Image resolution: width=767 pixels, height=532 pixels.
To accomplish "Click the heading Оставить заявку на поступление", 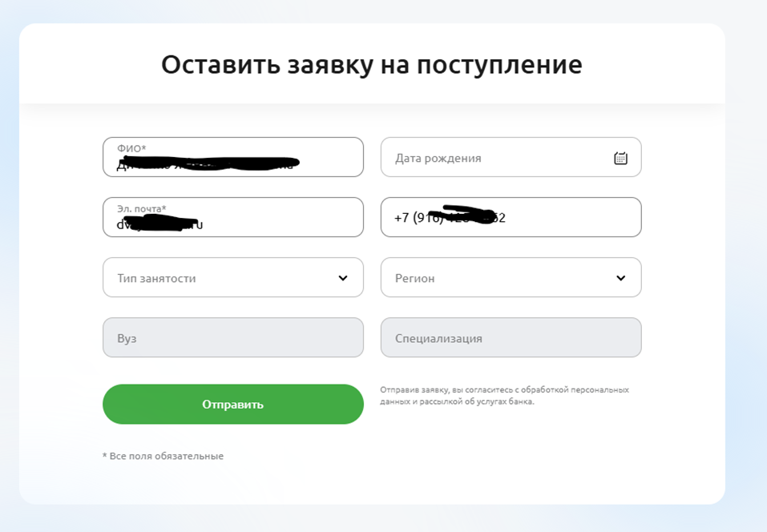I will click(x=371, y=64).
